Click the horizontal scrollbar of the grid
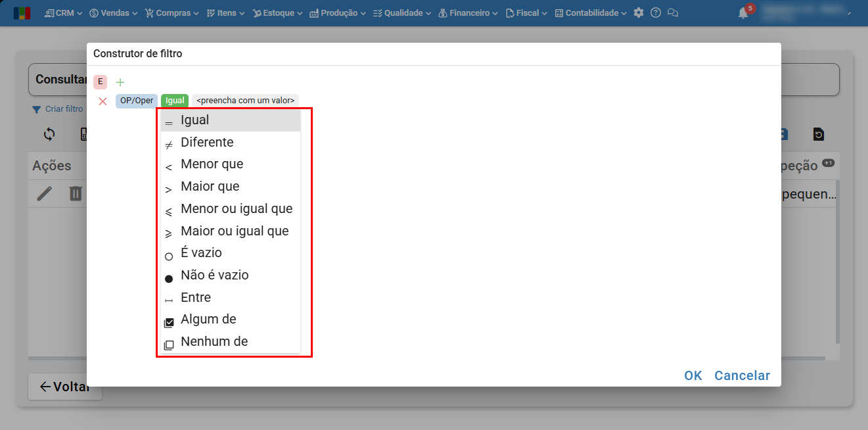This screenshot has width=868, height=430. 426,358
